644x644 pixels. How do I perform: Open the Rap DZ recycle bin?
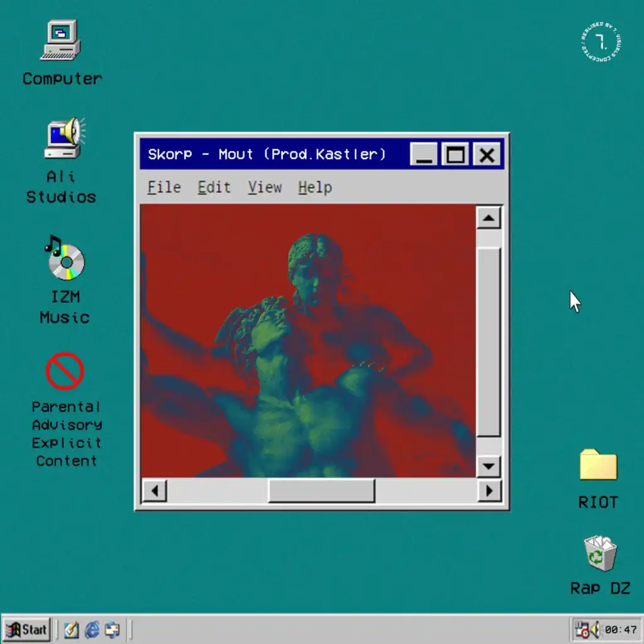(x=600, y=553)
